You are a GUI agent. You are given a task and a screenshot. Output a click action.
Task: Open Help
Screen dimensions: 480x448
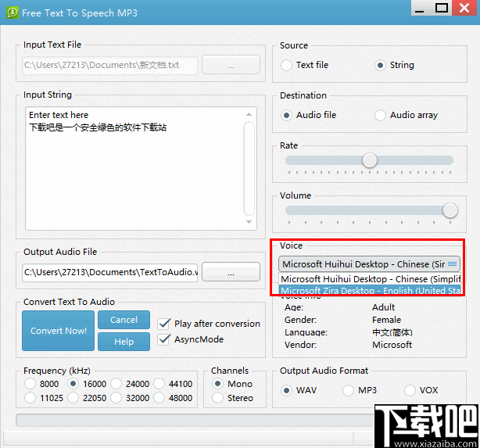pyautogui.click(x=124, y=342)
